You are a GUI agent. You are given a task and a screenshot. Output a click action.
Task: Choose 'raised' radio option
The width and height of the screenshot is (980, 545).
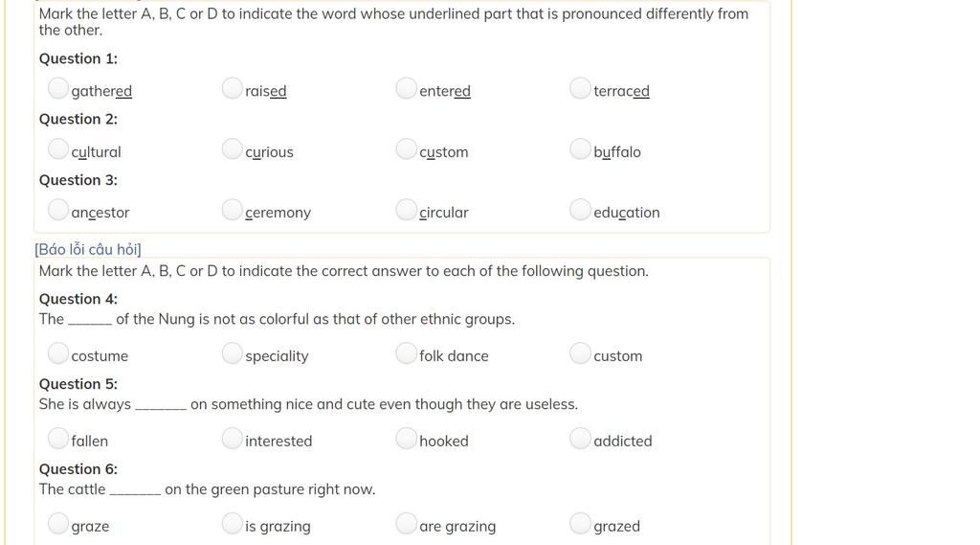[x=232, y=88]
